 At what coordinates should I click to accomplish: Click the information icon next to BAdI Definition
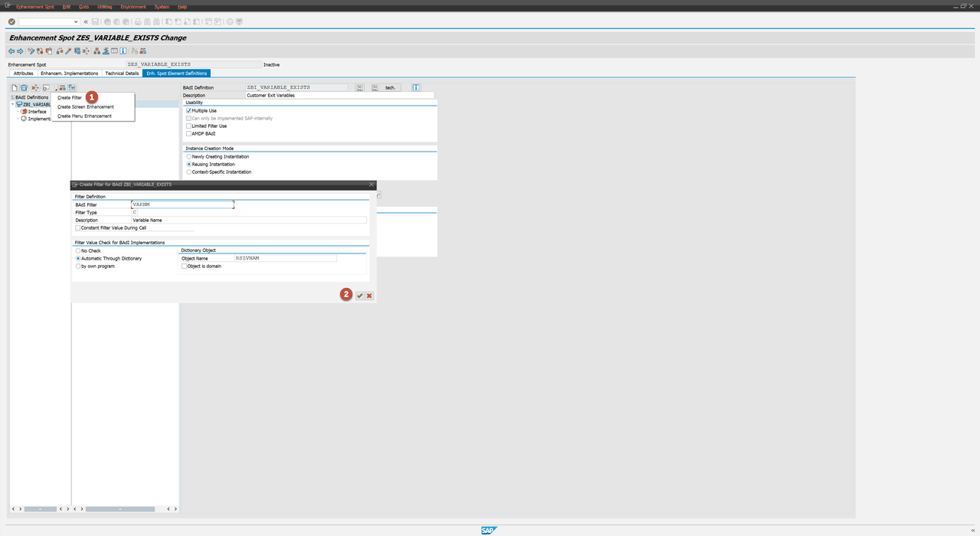(x=416, y=87)
